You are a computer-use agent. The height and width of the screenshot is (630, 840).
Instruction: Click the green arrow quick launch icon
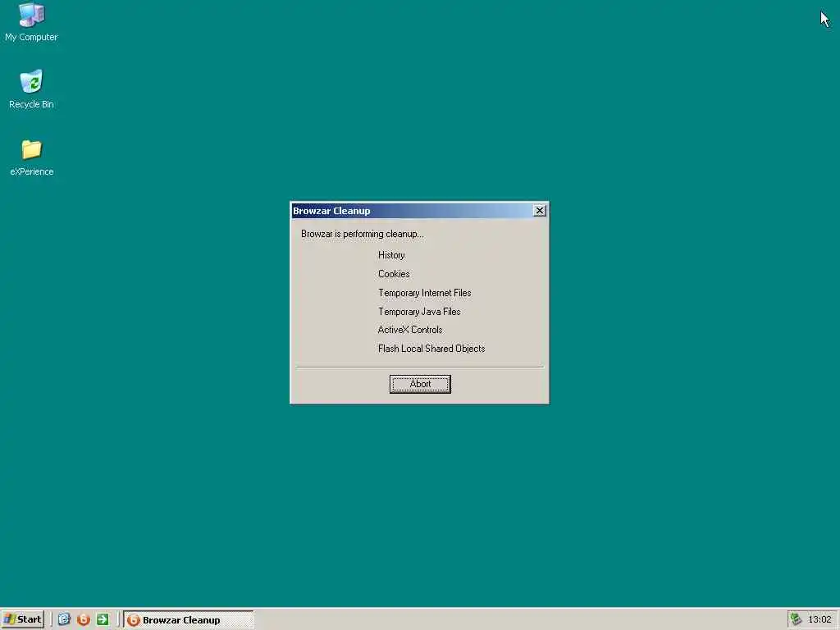tap(103, 619)
